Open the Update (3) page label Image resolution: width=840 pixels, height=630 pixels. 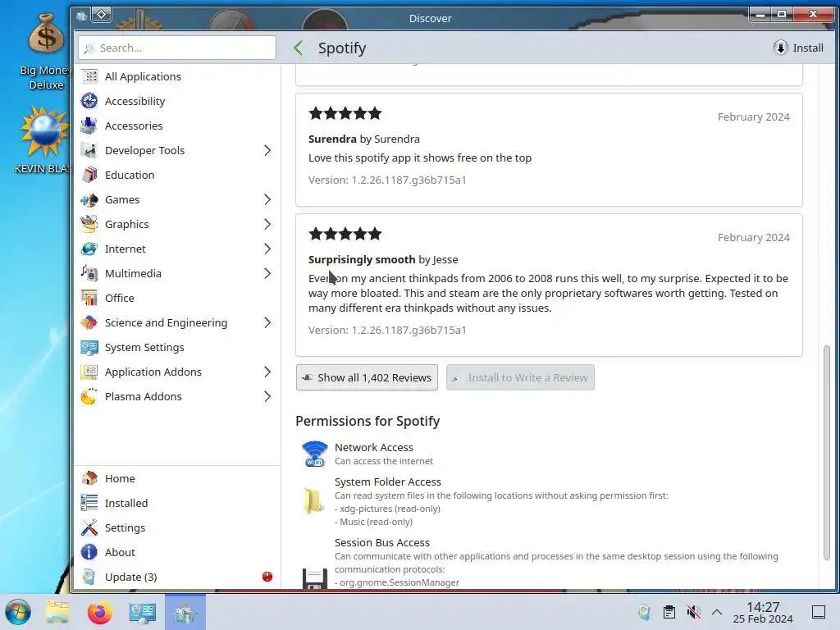(130, 577)
